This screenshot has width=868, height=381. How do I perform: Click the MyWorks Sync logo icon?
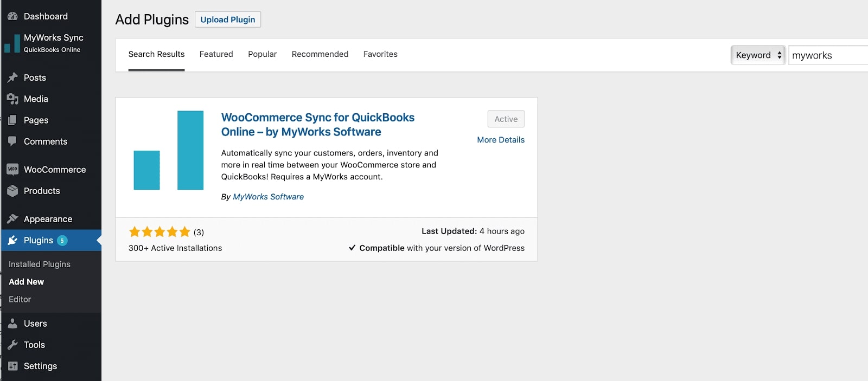pyautogui.click(x=12, y=43)
